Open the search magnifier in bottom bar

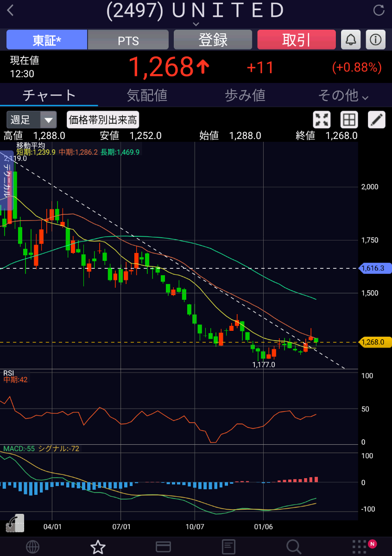pos(294,547)
